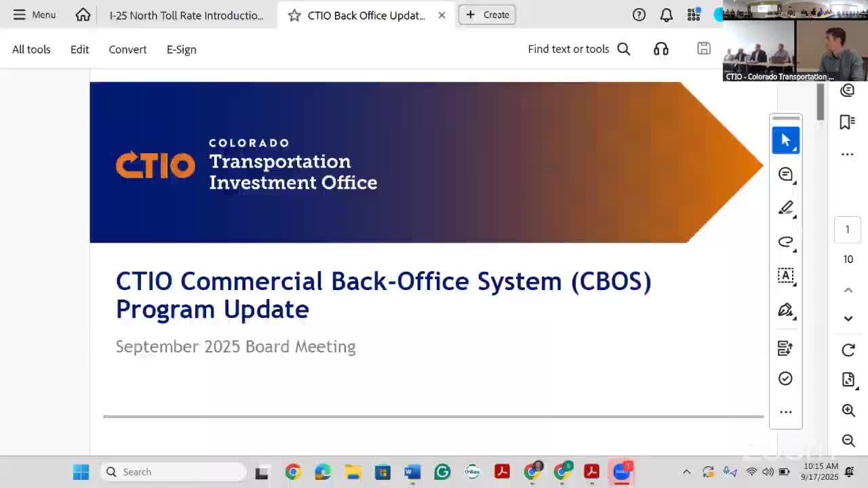
Task: Open page display options icon
Action: (x=848, y=380)
